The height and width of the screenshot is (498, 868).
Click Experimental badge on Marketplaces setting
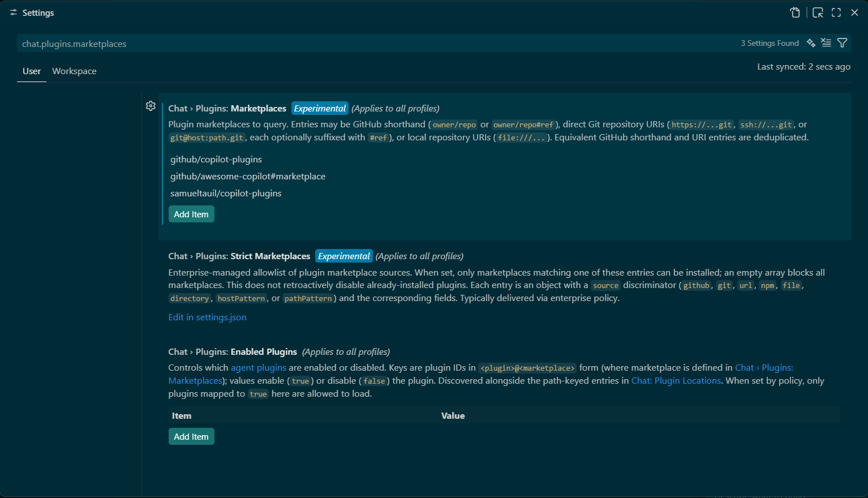[x=320, y=109]
